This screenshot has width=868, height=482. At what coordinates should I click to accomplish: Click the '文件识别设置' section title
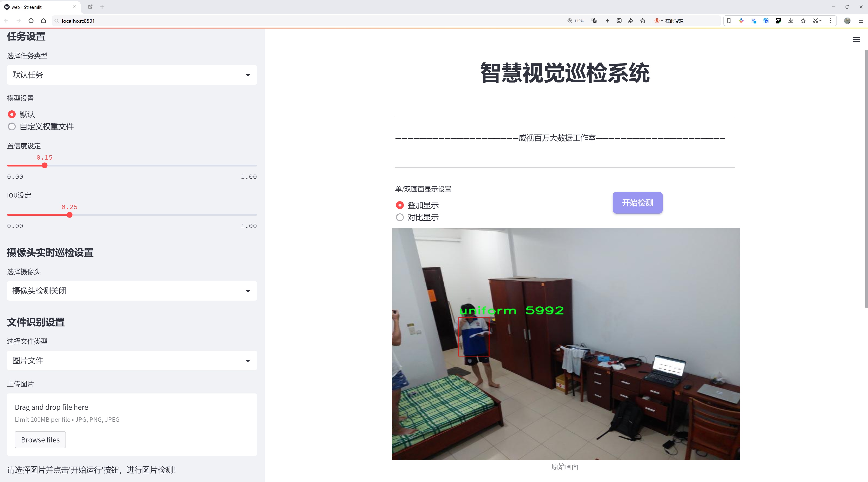coord(36,322)
